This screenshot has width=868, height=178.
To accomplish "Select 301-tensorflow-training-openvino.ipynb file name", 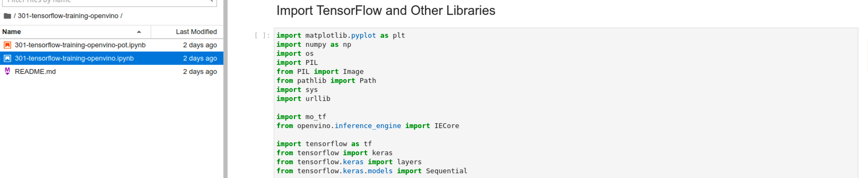I will point(74,58).
